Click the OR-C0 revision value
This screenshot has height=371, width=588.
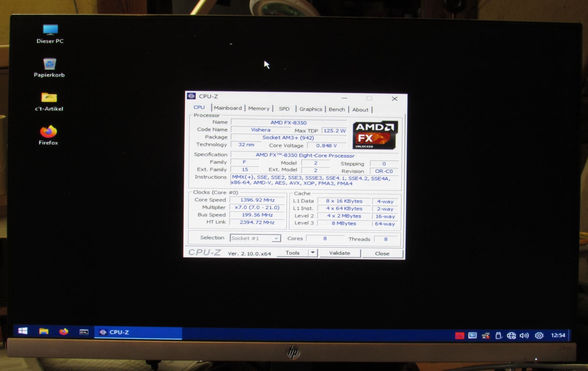coord(384,171)
